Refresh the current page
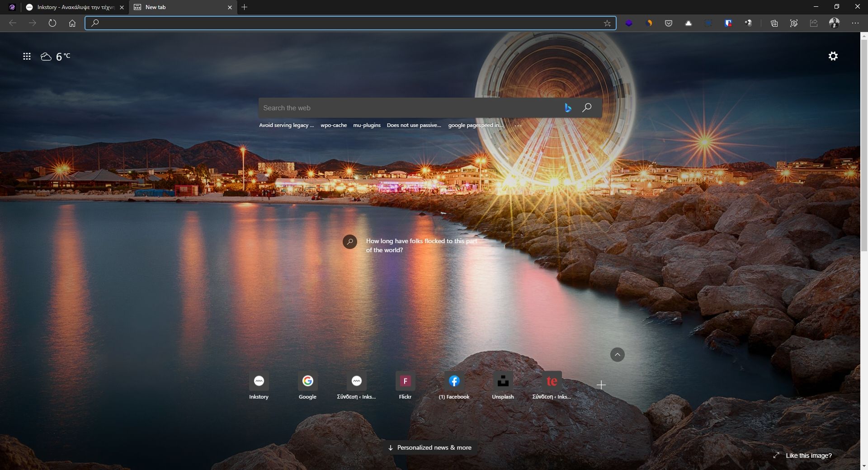Image resolution: width=868 pixels, height=470 pixels. pyautogui.click(x=52, y=23)
